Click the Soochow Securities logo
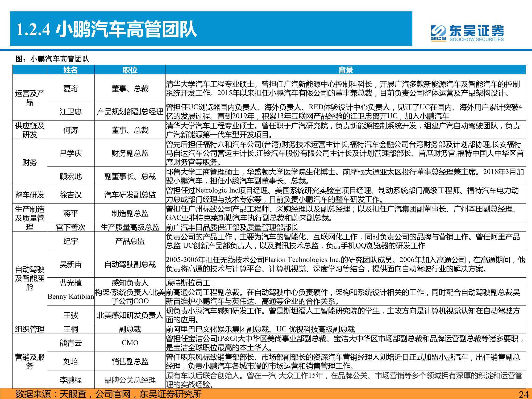Image resolution: width=532 pixels, height=399 pixels. point(467,34)
